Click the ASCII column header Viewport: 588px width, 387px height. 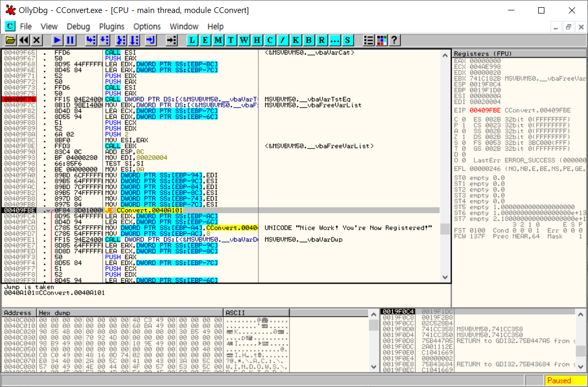click(256, 313)
